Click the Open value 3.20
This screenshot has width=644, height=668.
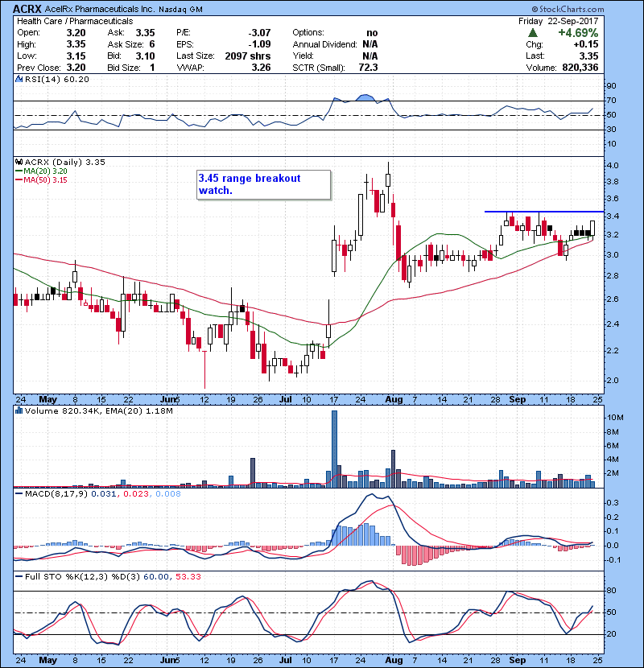tap(76, 33)
